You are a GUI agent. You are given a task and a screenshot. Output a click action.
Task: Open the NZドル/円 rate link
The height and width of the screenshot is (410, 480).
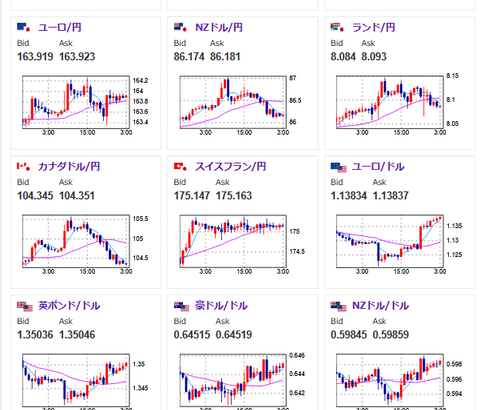pos(219,27)
